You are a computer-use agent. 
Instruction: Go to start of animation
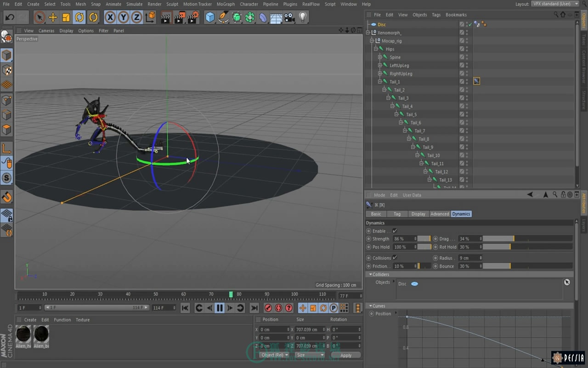click(x=185, y=308)
